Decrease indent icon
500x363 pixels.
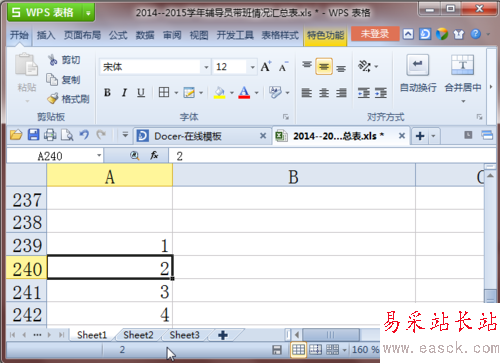point(364,93)
